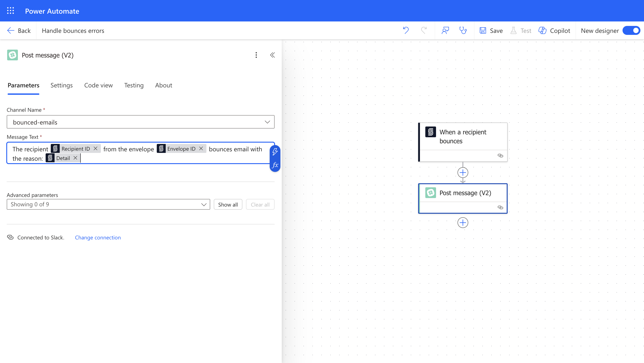Open the feedback person-chat icon
Image resolution: width=644 pixels, height=363 pixels.
445,30
